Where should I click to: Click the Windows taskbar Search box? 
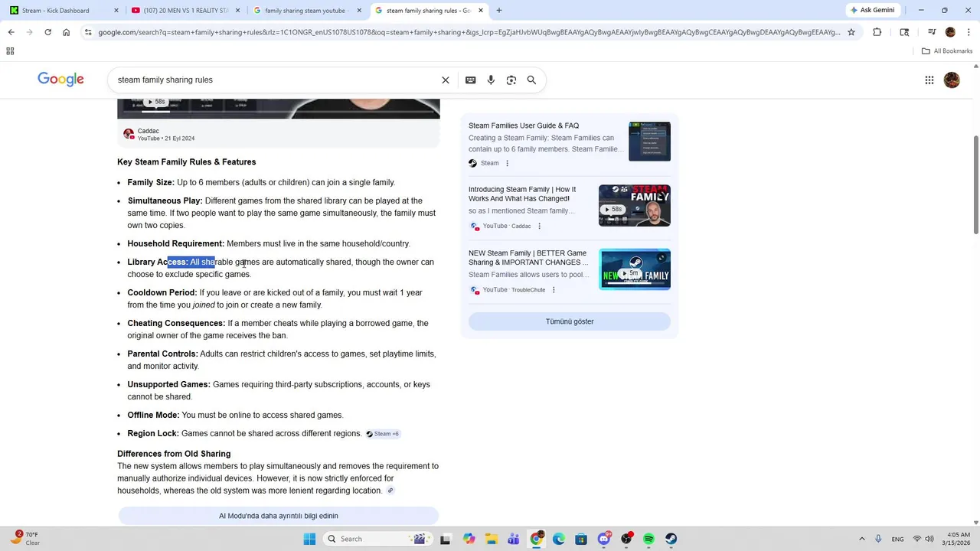click(x=377, y=539)
